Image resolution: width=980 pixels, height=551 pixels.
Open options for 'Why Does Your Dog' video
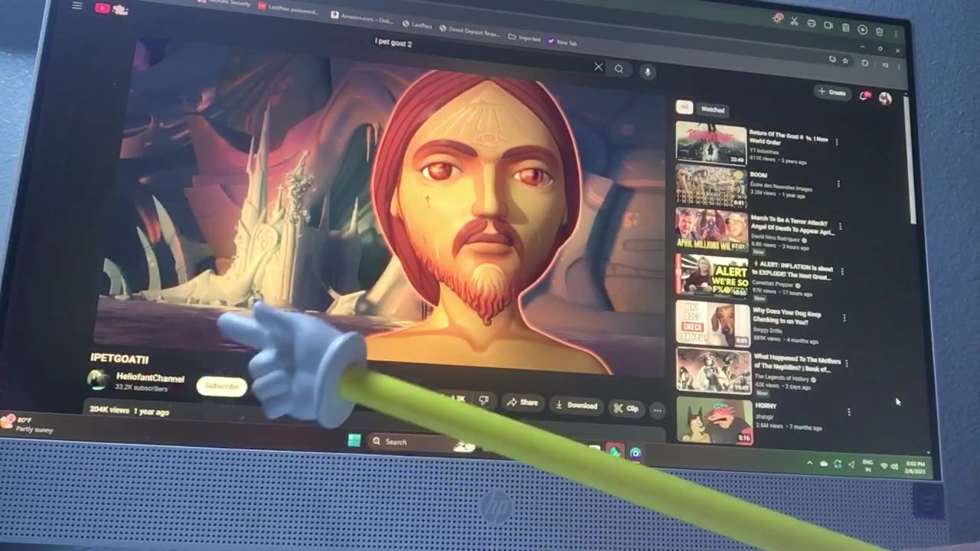844,318
